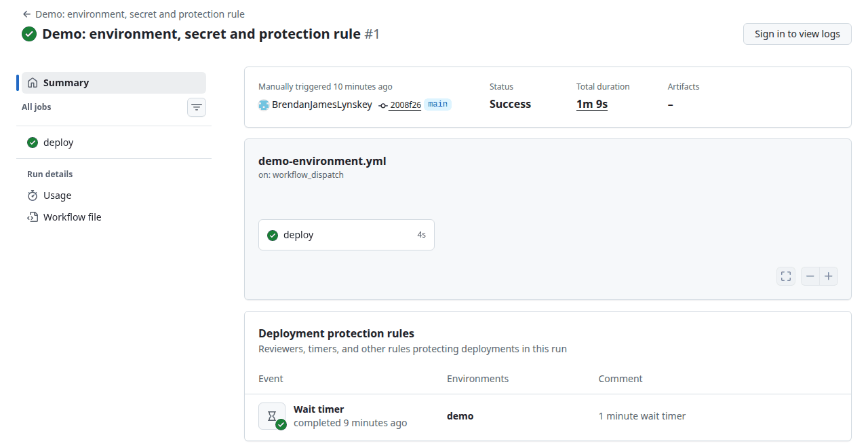Click the 1 minute wait timer comment

pos(642,416)
